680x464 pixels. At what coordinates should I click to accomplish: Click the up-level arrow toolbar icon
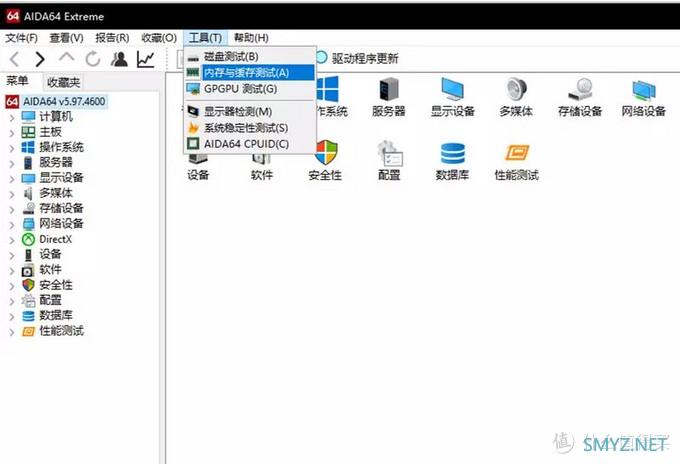point(66,58)
